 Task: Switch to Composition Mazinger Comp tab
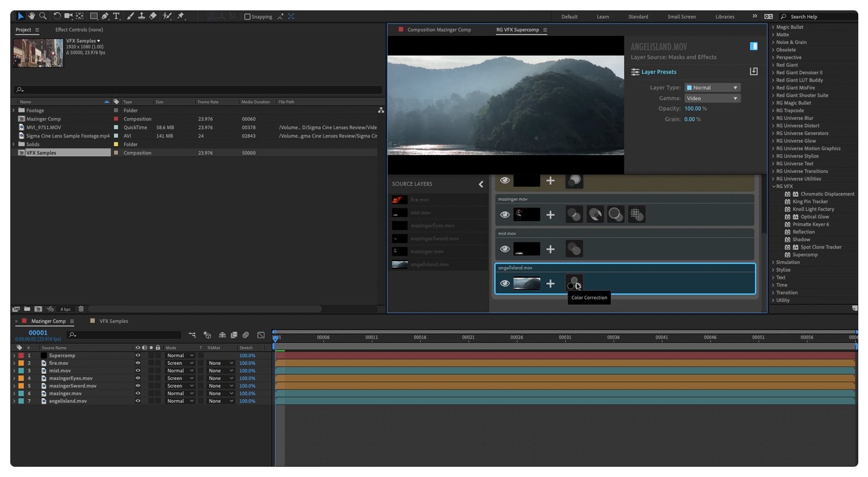(x=438, y=30)
